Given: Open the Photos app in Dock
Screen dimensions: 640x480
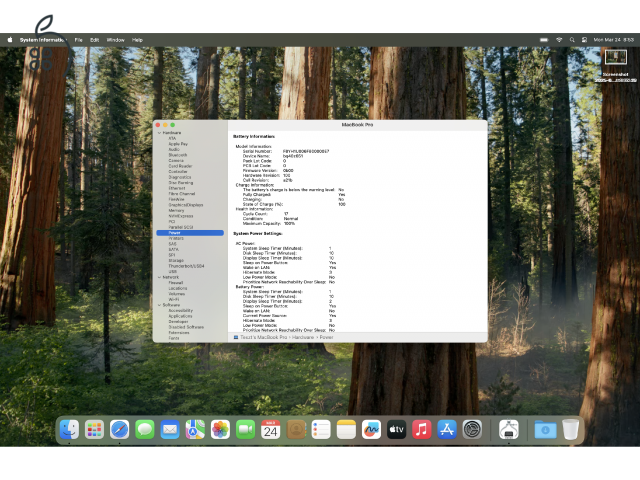Looking at the screenshot, I should 220,429.
